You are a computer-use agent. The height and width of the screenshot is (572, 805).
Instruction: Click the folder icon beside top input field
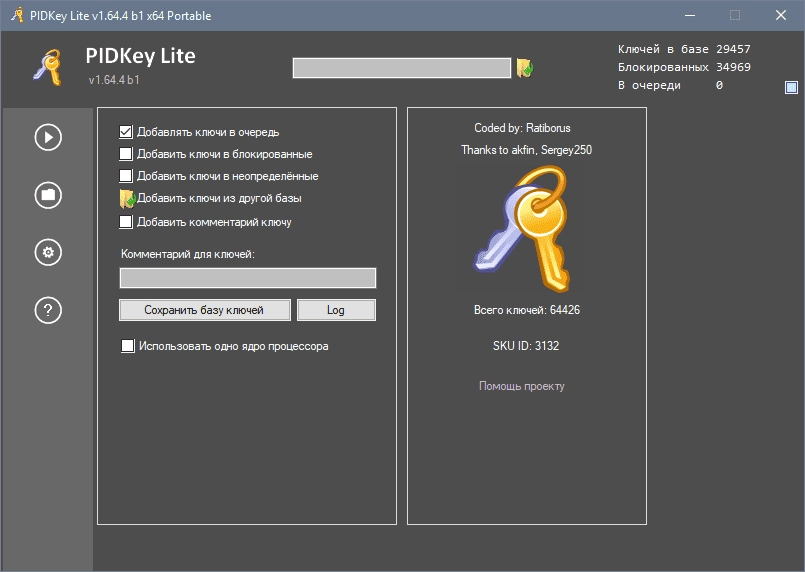pyautogui.click(x=525, y=68)
